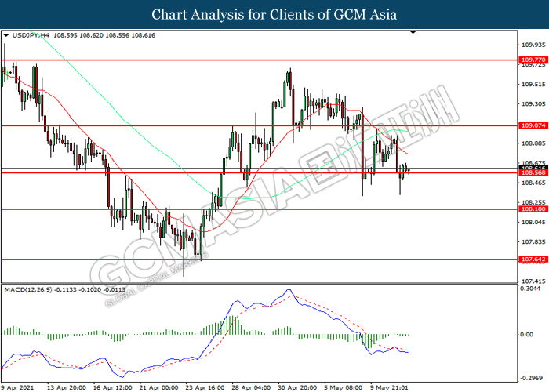Click the Chart Analysis for Clients header title
This screenshot has height=392, width=549.
pos(274,14)
